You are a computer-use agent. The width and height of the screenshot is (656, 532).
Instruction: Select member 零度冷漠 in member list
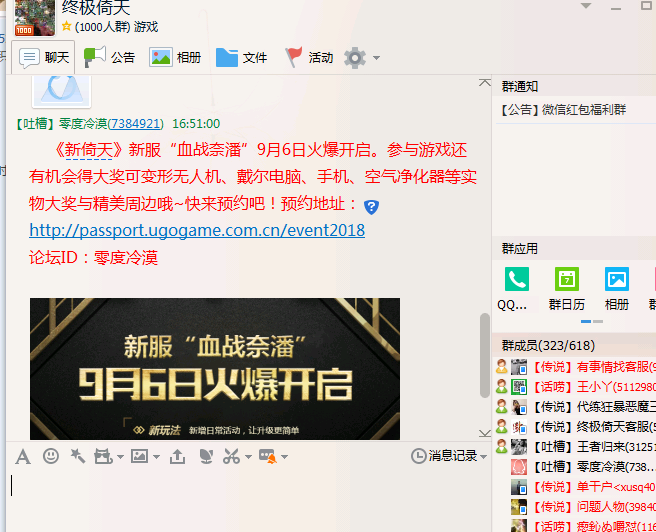pos(575,467)
